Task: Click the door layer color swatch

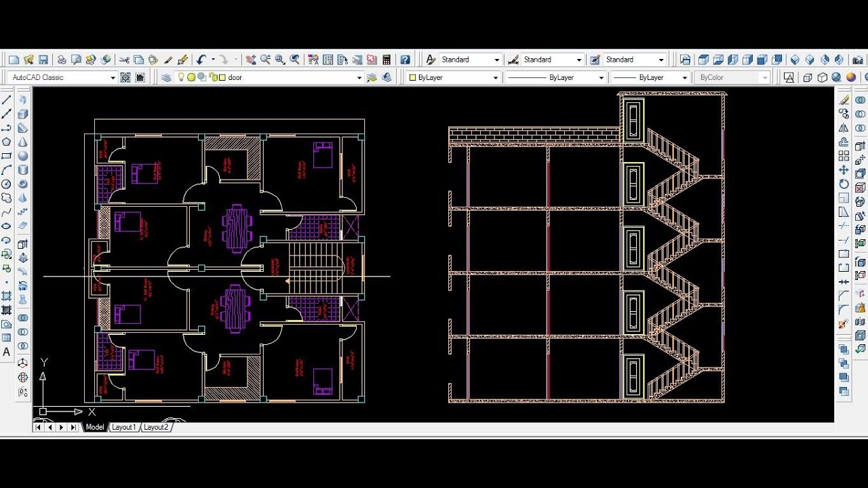Action: pos(222,77)
